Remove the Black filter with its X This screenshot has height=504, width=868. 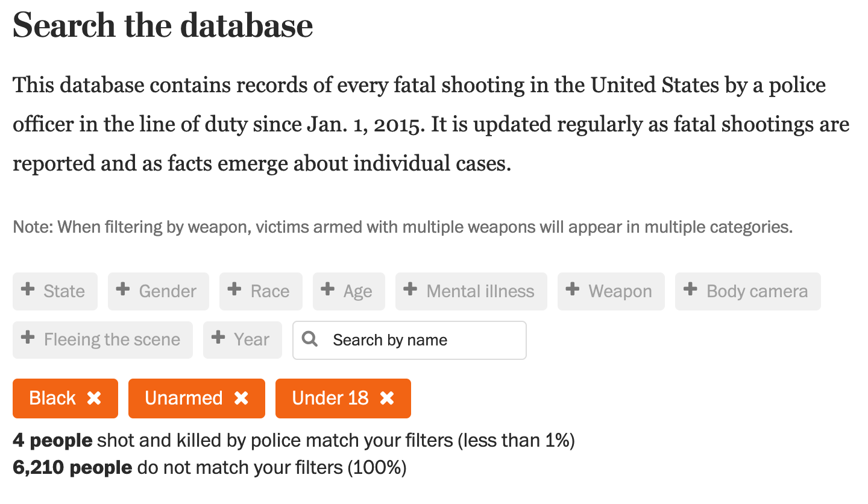point(94,398)
